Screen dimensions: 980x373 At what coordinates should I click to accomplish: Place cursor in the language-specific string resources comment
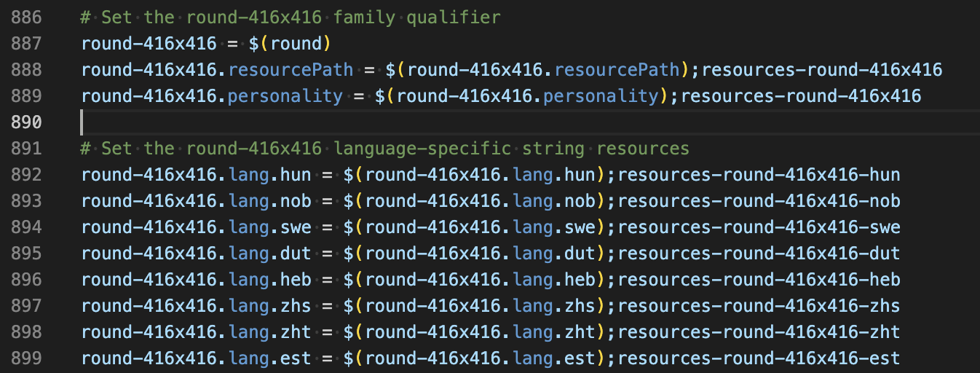coord(385,149)
